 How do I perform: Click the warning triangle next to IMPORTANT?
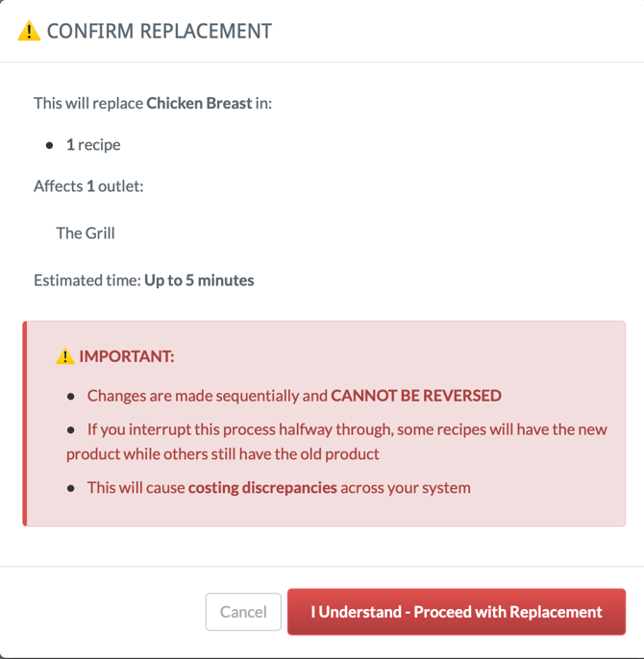coord(64,356)
